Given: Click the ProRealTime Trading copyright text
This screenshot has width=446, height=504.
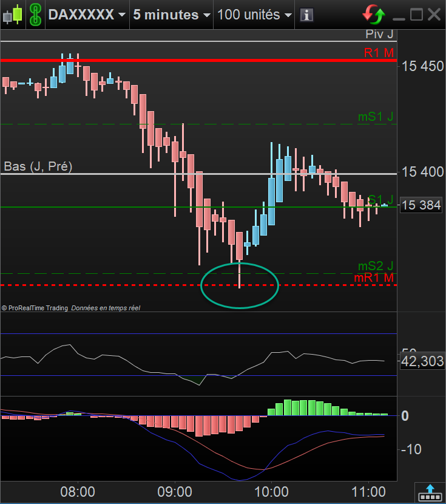Looking at the screenshot, I should 35,308.
